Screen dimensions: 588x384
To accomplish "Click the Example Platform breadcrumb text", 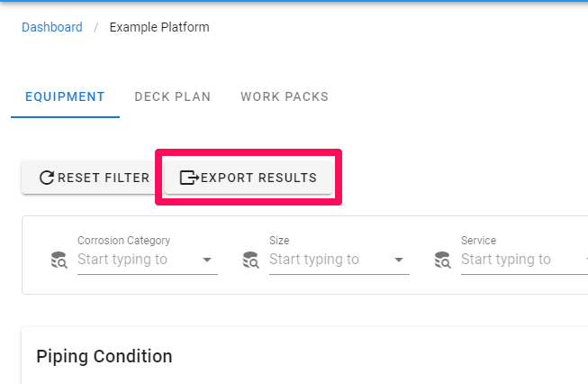I will [x=159, y=27].
